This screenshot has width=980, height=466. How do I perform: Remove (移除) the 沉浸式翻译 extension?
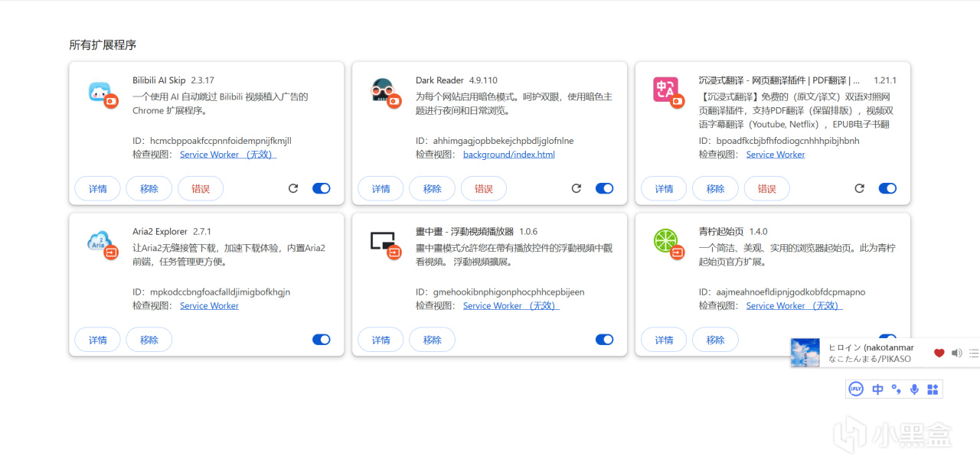coord(716,188)
